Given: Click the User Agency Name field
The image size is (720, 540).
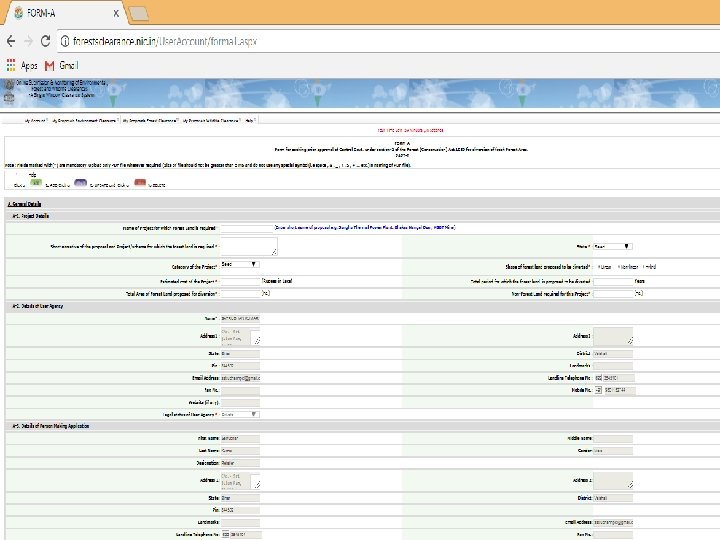Looking at the screenshot, I should [x=240, y=318].
